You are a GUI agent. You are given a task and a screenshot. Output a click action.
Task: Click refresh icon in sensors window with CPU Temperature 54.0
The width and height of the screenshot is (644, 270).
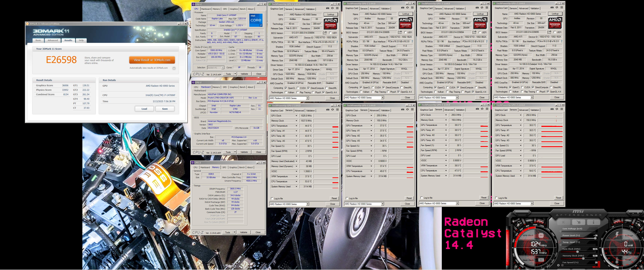point(557,109)
